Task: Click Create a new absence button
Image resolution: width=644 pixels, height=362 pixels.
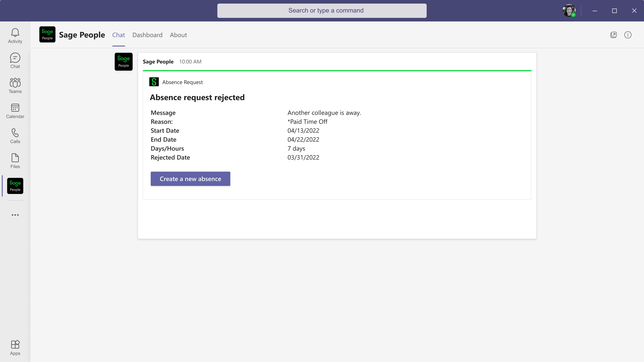Action: [x=190, y=179]
